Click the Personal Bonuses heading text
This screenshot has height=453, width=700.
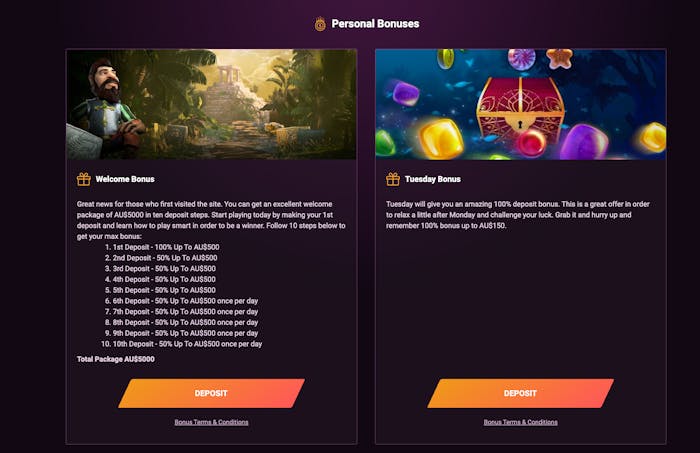pyautogui.click(x=375, y=24)
